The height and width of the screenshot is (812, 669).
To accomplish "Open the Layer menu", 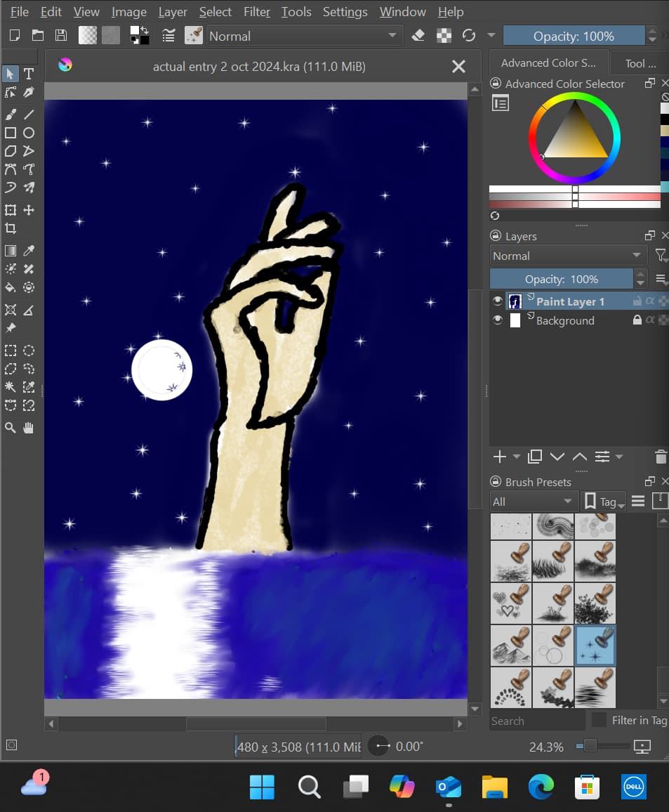I will (172, 11).
